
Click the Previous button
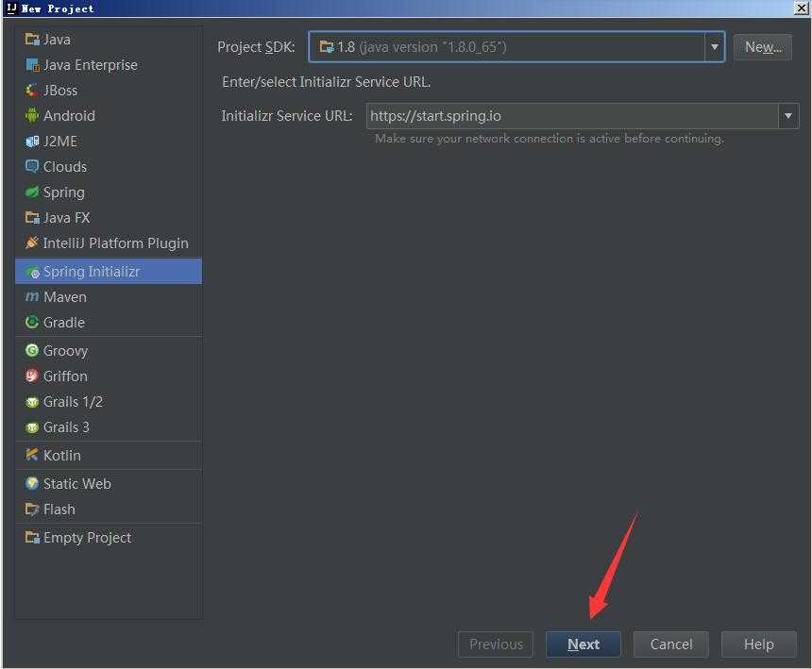tap(496, 644)
